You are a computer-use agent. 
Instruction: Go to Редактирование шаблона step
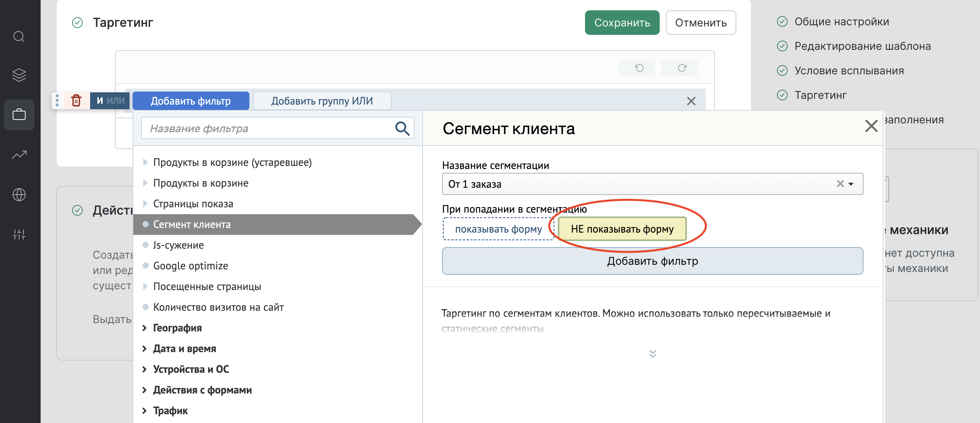click(862, 46)
